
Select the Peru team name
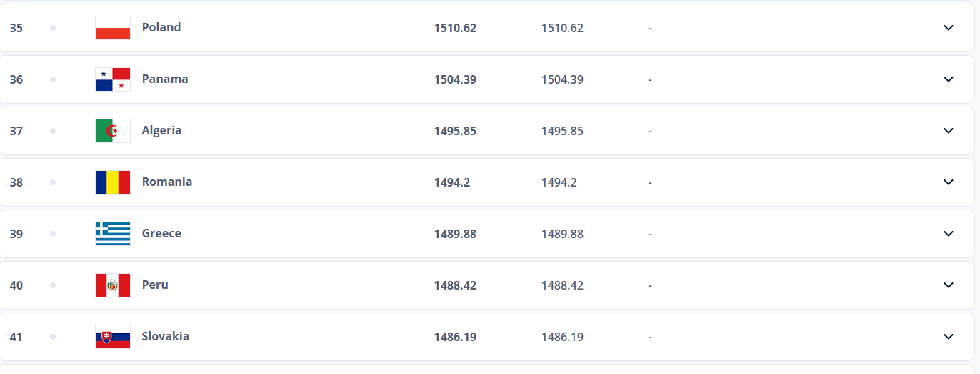click(155, 285)
